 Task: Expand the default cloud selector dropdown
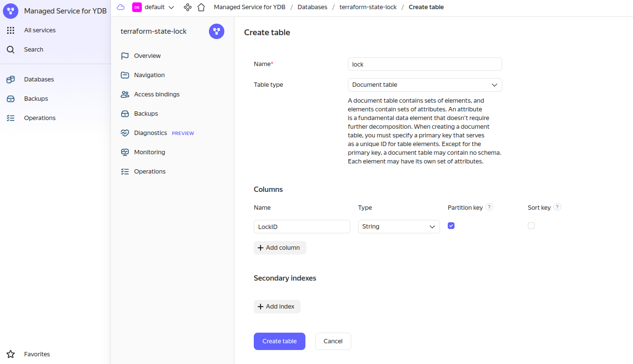point(171,7)
